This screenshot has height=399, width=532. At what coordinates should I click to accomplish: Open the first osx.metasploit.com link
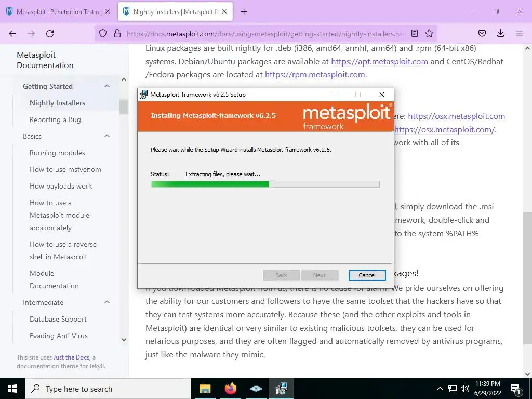pos(456,116)
